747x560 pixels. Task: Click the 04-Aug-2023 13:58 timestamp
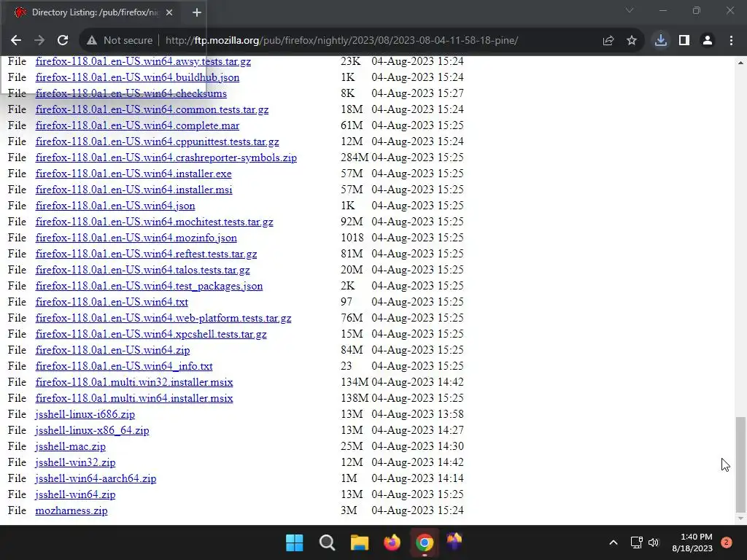tap(418, 414)
